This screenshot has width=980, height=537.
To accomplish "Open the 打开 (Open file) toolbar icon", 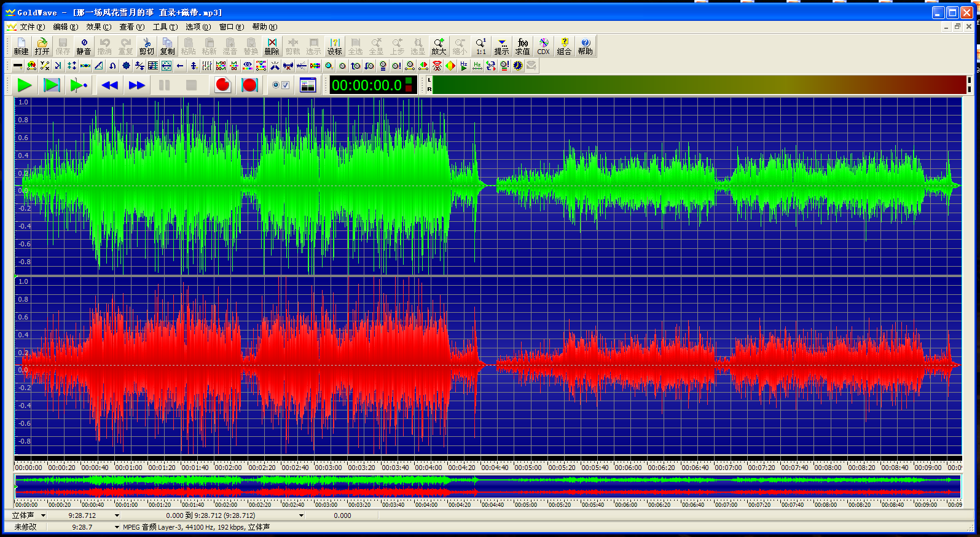I will 42,46.
